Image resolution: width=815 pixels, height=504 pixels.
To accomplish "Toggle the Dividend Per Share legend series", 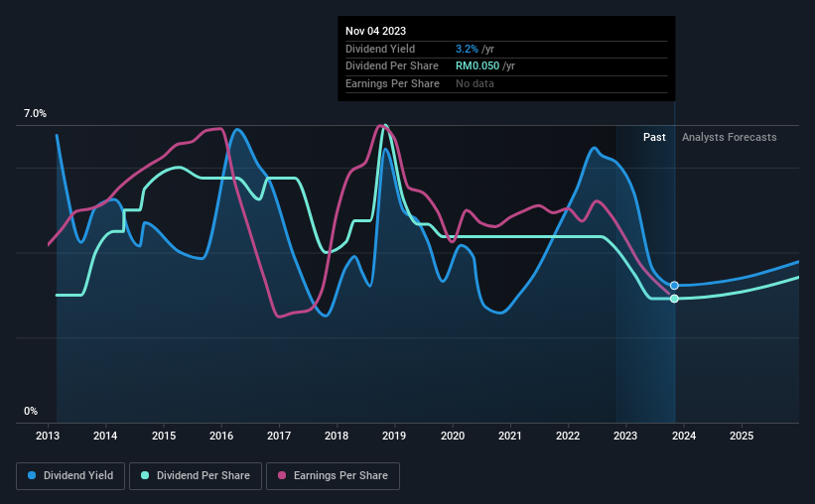I will pyautogui.click(x=196, y=476).
